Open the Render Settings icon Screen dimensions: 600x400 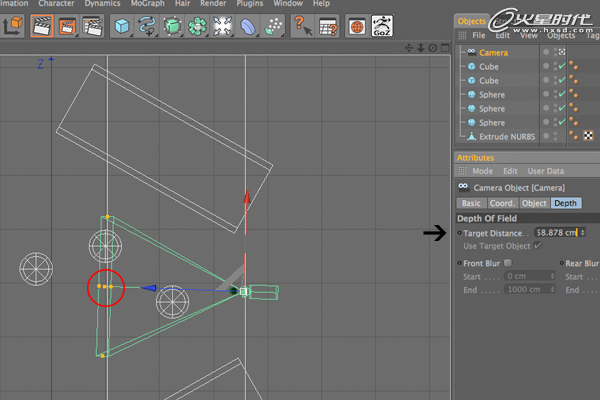[94, 26]
